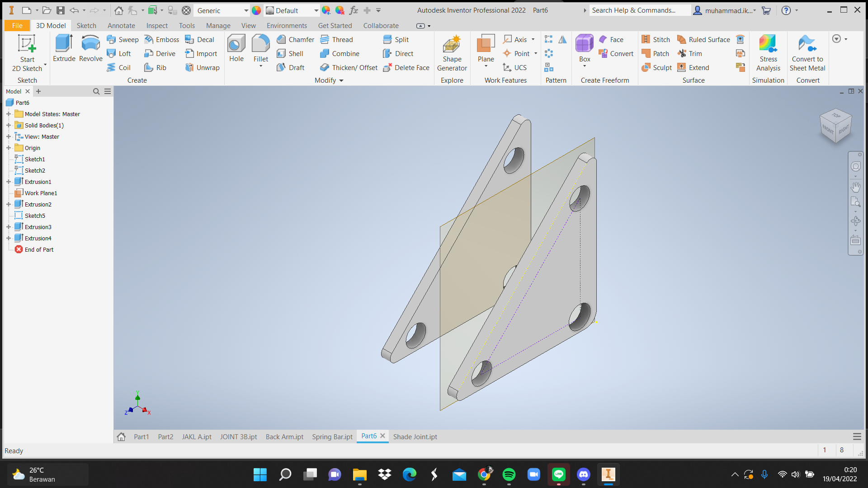
Task: Select Work Plane1 in browser
Action: [41, 193]
